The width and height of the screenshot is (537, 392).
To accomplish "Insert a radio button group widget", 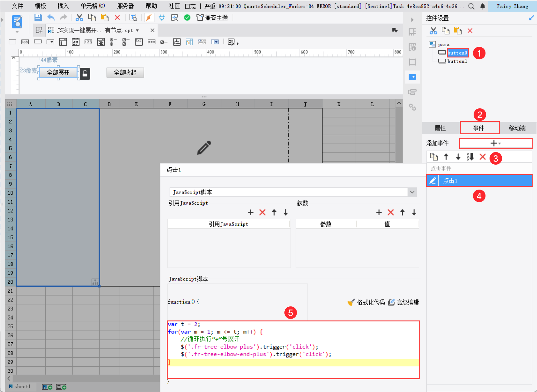I will coord(113,42).
